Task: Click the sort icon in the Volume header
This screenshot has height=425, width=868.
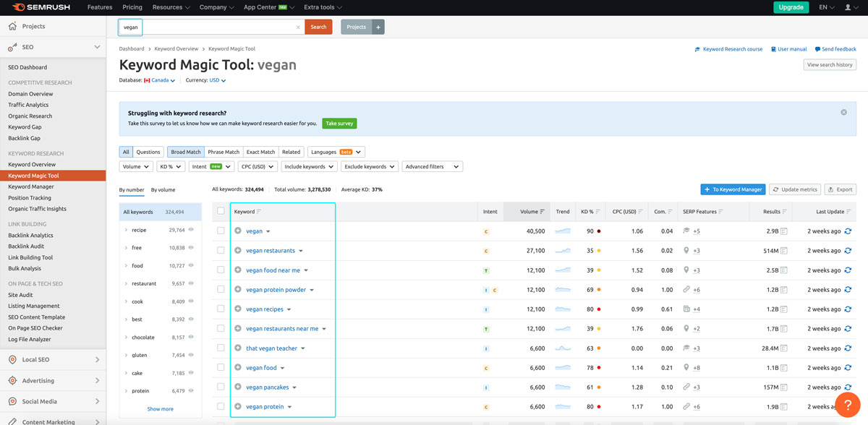Action: point(544,212)
